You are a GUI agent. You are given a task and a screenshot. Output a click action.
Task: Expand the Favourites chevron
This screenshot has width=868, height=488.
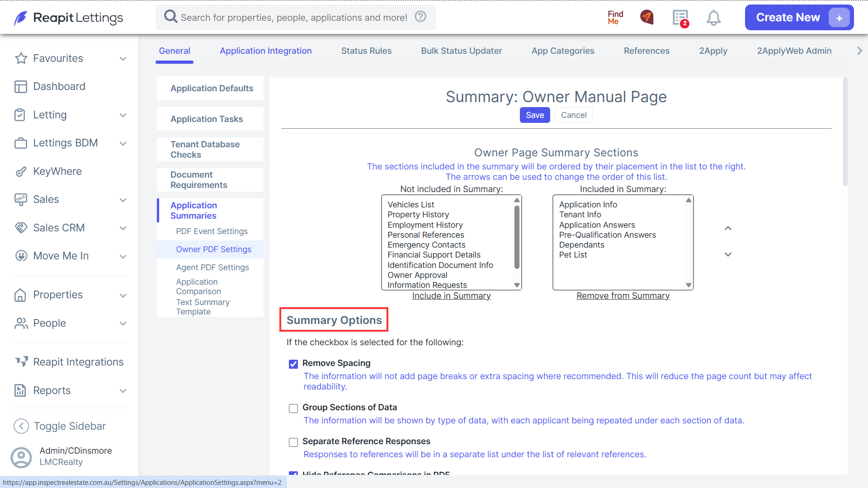tap(123, 59)
